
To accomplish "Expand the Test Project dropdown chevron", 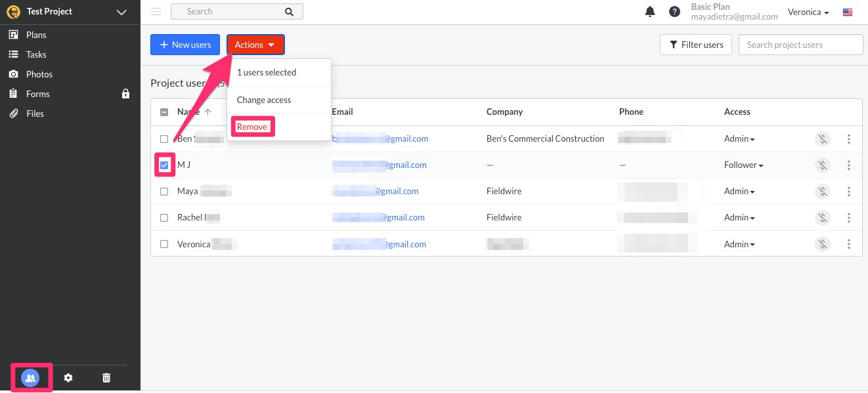I will 121,12.
